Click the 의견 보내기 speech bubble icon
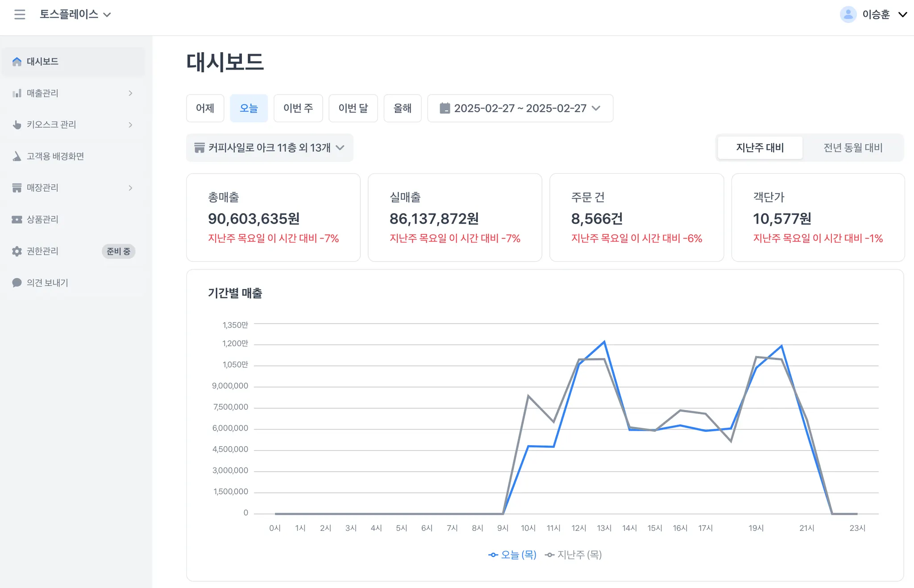 (17, 283)
